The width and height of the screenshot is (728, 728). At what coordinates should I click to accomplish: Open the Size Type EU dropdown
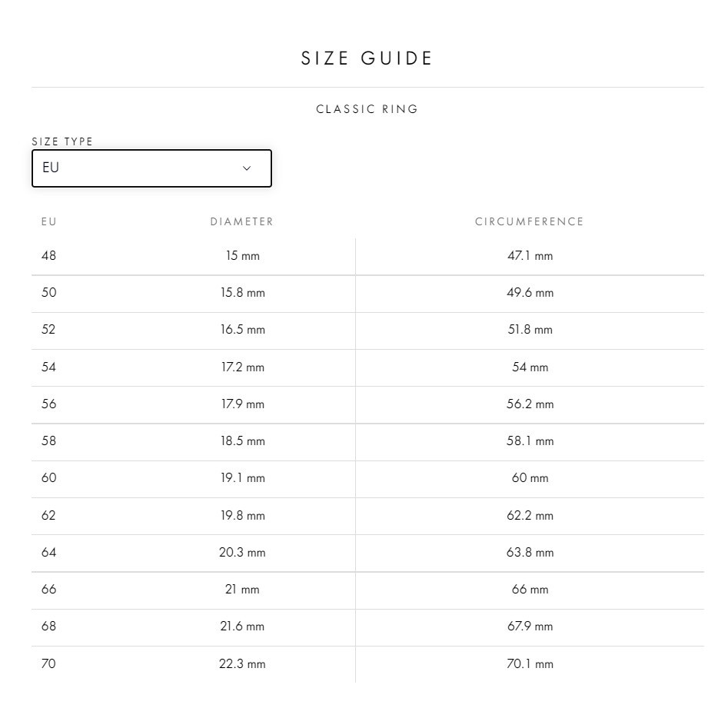[x=151, y=168]
